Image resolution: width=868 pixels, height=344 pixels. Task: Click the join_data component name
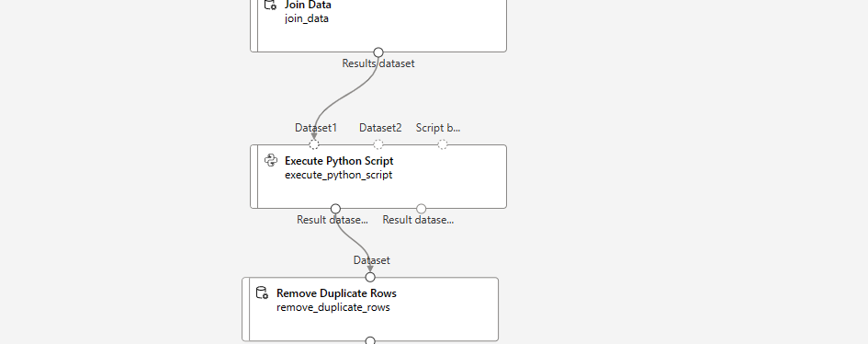pos(307,18)
